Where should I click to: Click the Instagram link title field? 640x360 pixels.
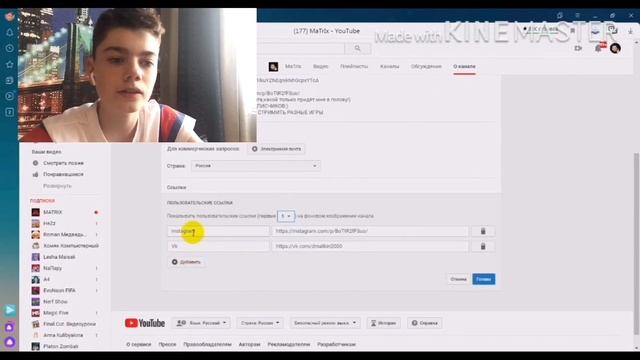218,231
